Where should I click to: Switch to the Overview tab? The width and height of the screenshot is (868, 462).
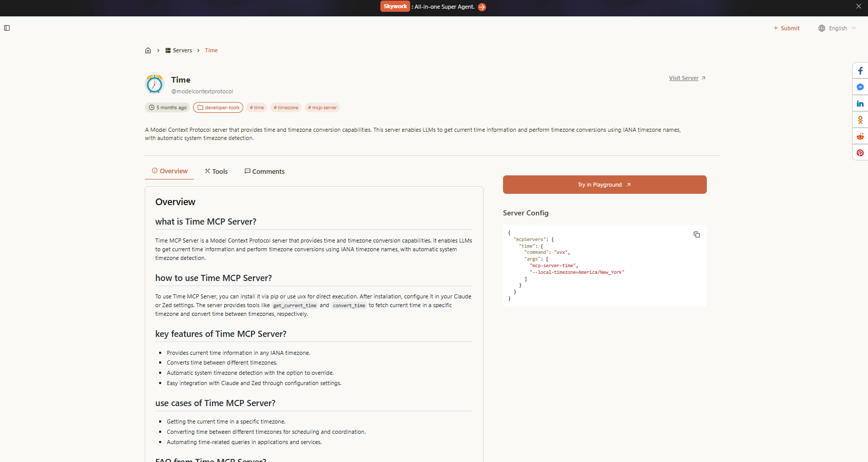coord(169,171)
